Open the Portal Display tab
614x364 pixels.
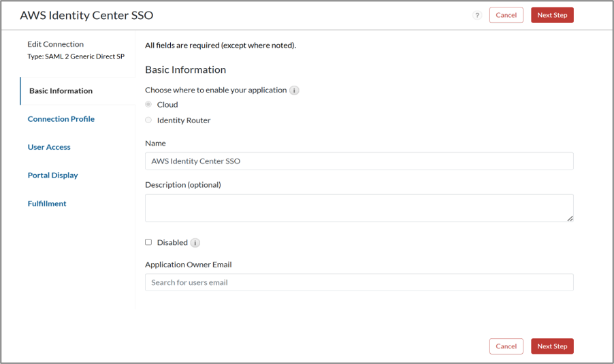tap(53, 176)
